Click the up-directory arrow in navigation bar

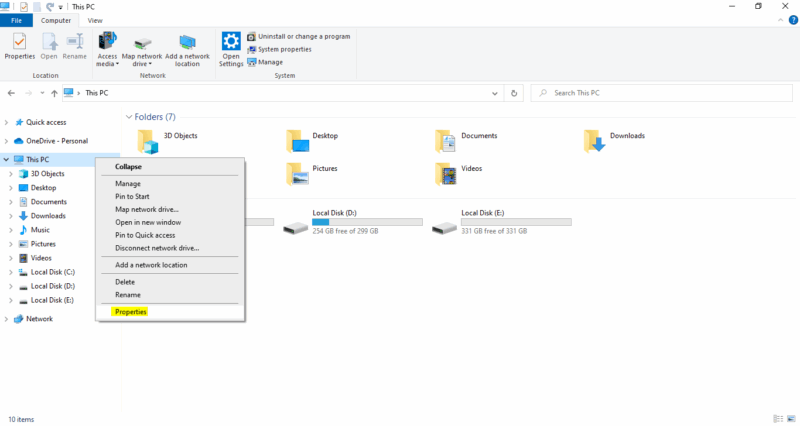[54, 93]
